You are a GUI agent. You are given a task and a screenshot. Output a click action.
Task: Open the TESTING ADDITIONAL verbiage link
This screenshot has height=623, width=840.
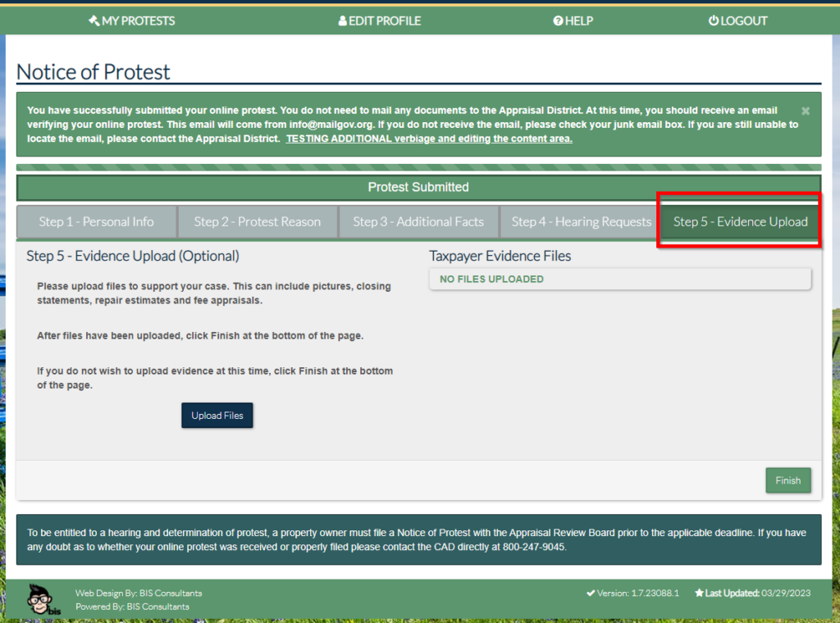[x=428, y=139]
